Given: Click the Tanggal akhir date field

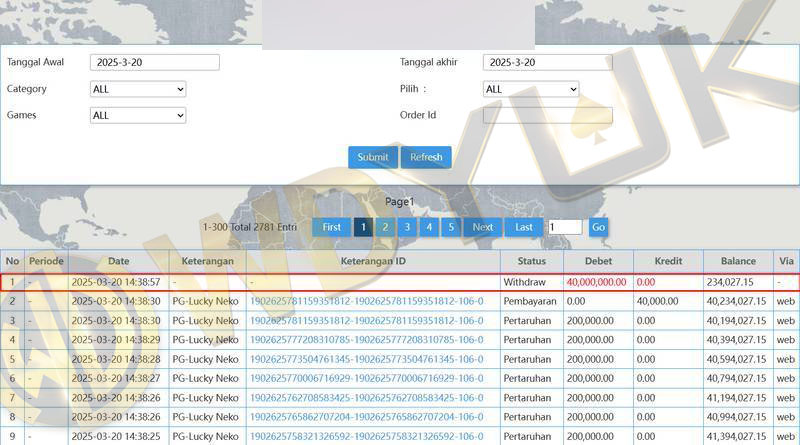Looking at the screenshot, I should (547, 62).
